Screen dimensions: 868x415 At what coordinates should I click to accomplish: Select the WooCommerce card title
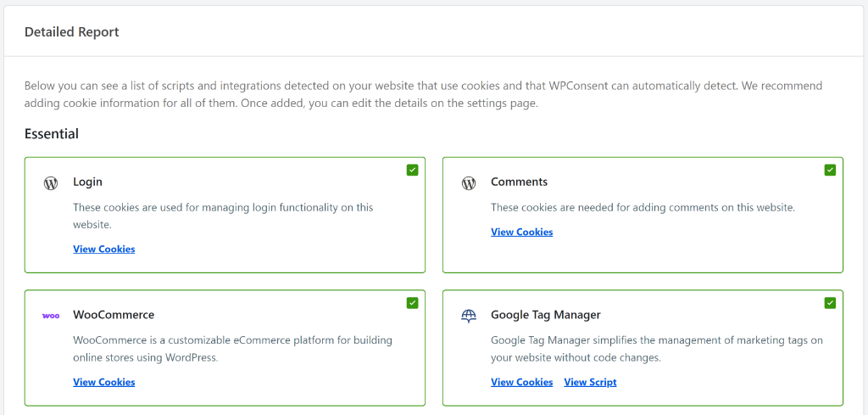pos(114,315)
